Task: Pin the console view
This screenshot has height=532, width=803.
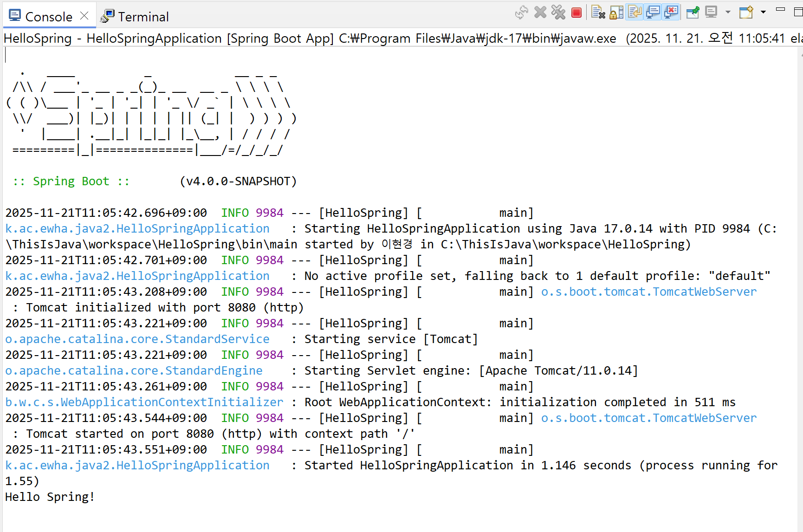Action: [x=693, y=13]
